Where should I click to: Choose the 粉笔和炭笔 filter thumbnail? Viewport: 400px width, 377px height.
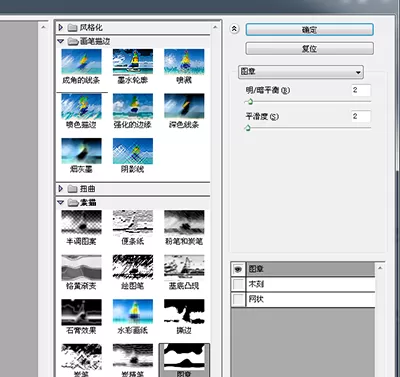pos(184,223)
